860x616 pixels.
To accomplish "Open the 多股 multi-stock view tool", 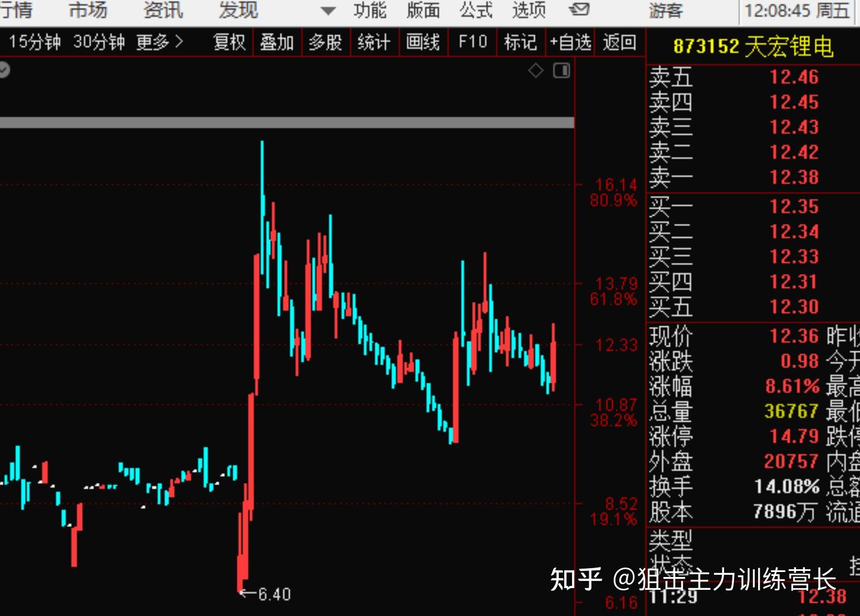I will pos(326,42).
